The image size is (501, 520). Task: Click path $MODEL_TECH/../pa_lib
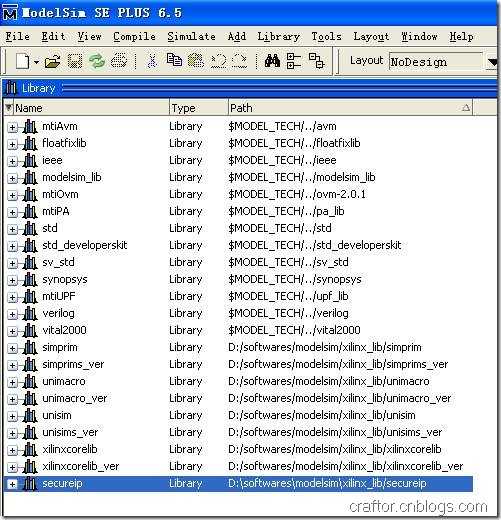coord(286,211)
